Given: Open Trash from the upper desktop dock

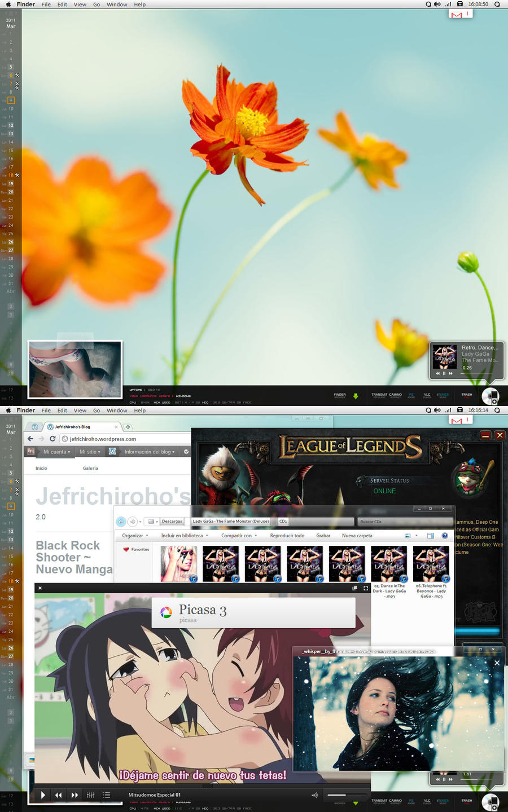Looking at the screenshot, I should tap(467, 395).
